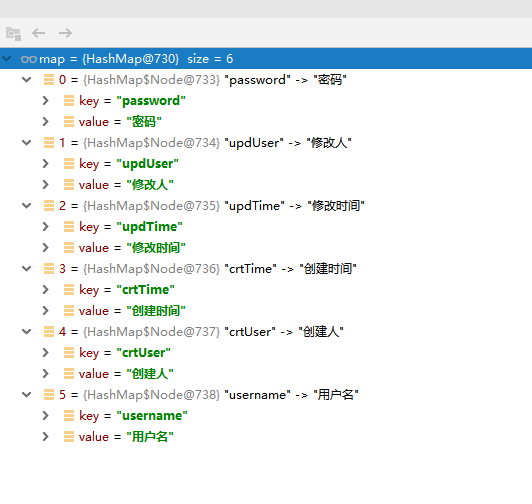The width and height of the screenshot is (532, 504).
Task: Select the "crtUser" -> "创建人" text
Action: click(284, 332)
